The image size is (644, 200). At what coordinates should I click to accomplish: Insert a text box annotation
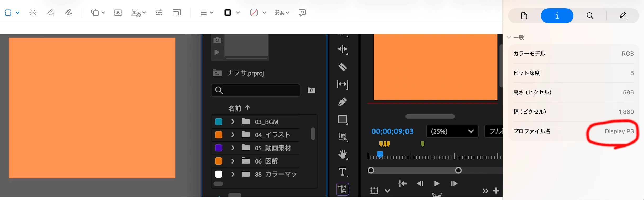coord(118,13)
